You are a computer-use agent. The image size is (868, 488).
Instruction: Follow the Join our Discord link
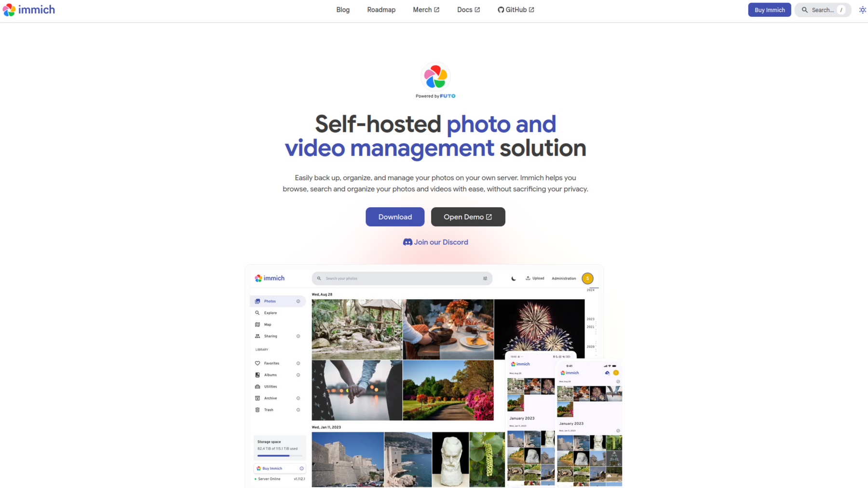(x=435, y=242)
